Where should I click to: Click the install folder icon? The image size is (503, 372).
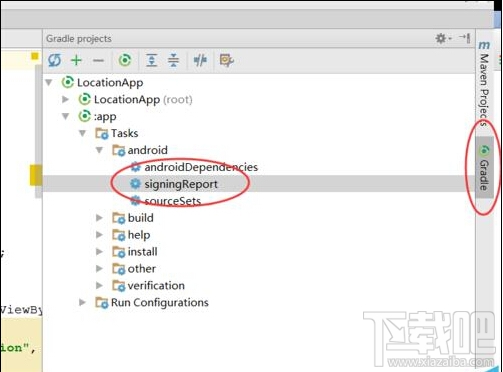(x=119, y=252)
